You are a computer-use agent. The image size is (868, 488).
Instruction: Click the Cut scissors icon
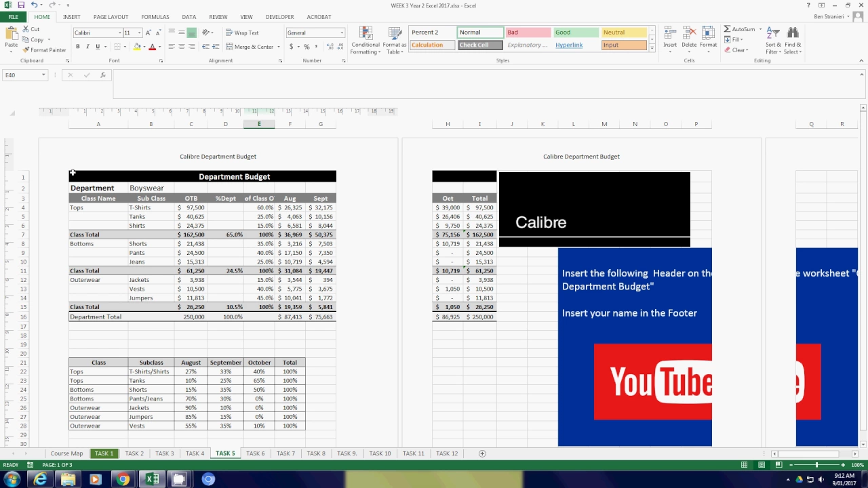(26, 29)
